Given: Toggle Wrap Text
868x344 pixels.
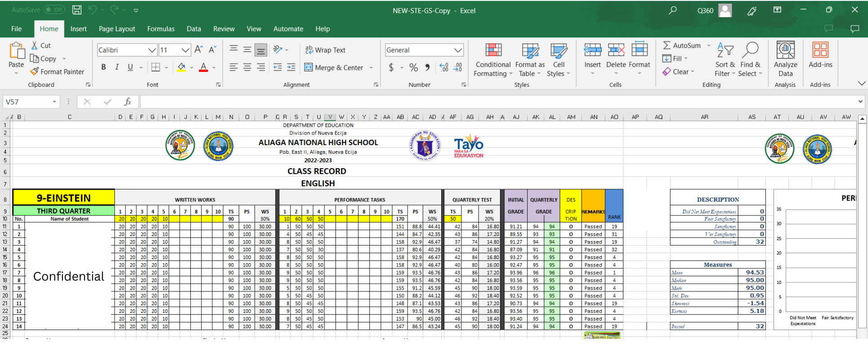Looking at the screenshot, I should 325,50.
